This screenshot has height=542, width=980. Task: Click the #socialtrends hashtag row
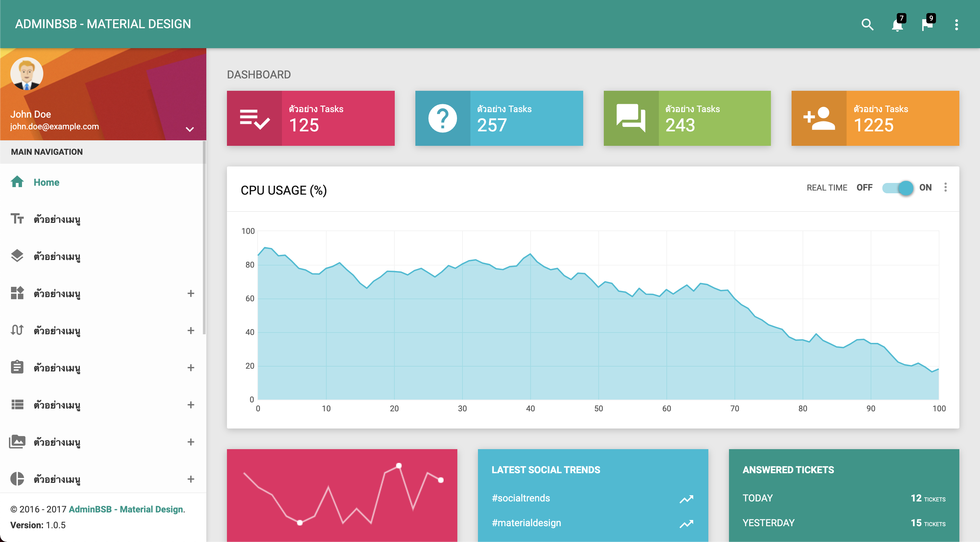pos(593,498)
